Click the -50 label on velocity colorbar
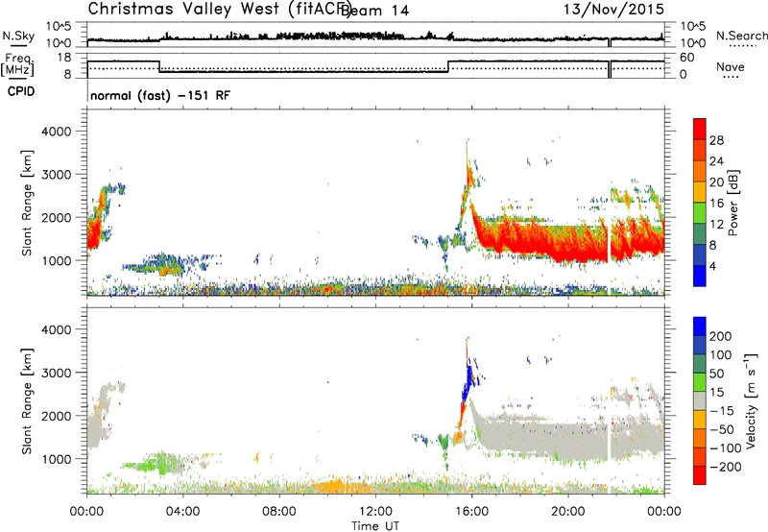 [x=722, y=429]
